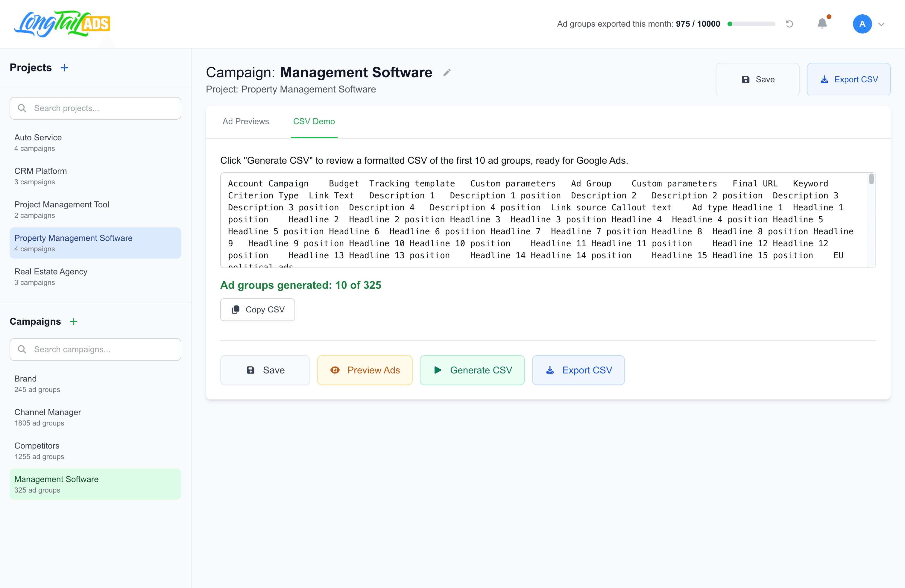This screenshot has height=588, width=905.
Task: Click the LongTail Ads logo
Action: pos(62,24)
